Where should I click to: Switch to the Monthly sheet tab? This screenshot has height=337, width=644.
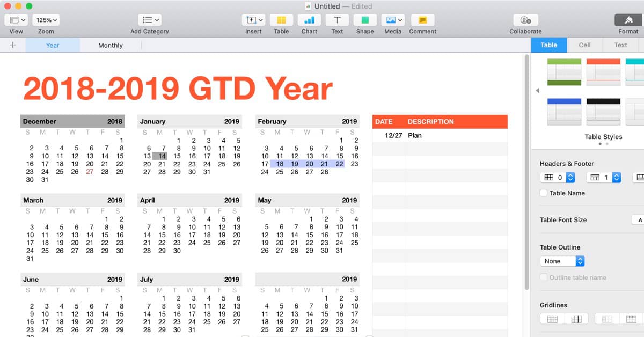click(x=111, y=45)
